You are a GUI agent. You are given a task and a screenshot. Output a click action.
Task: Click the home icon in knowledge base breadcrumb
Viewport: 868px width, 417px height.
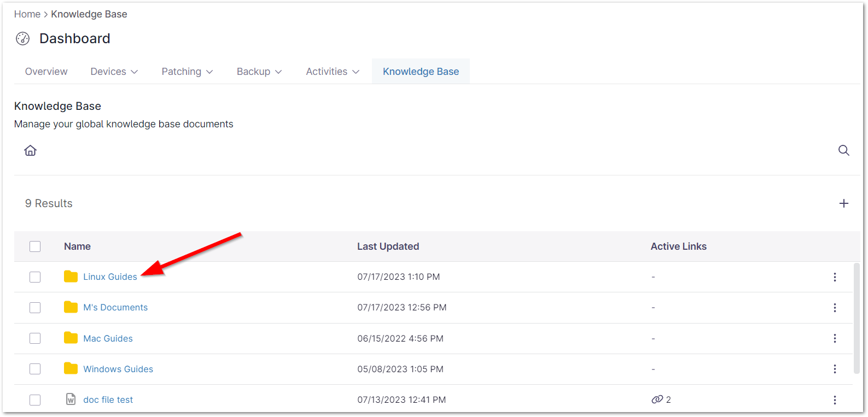click(31, 150)
